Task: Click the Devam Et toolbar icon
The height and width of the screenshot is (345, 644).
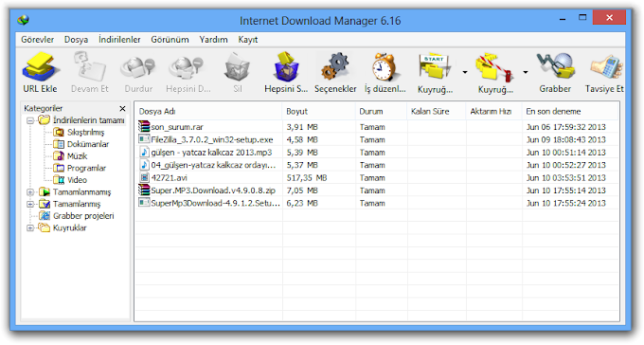Action: click(90, 66)
